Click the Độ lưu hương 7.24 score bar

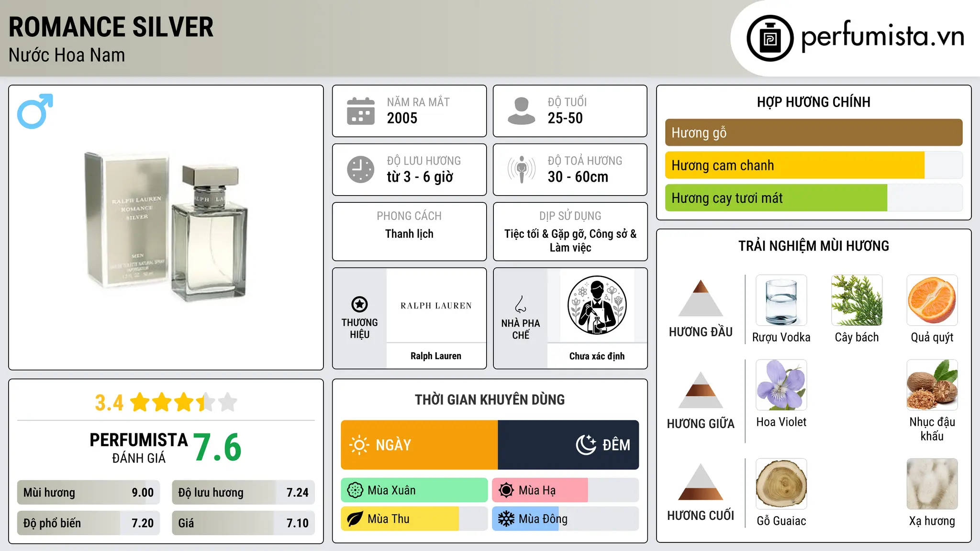[243, 493]
